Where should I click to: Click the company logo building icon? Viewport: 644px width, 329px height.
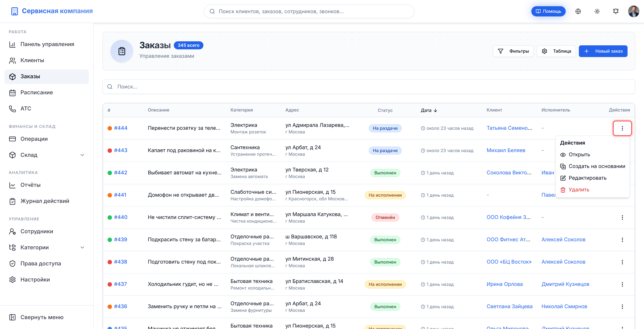14,11
